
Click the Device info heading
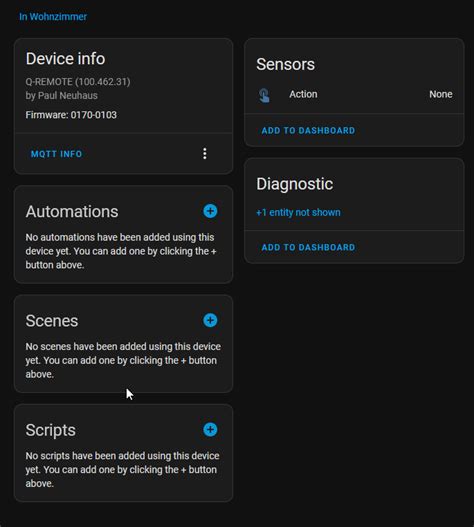65,58
